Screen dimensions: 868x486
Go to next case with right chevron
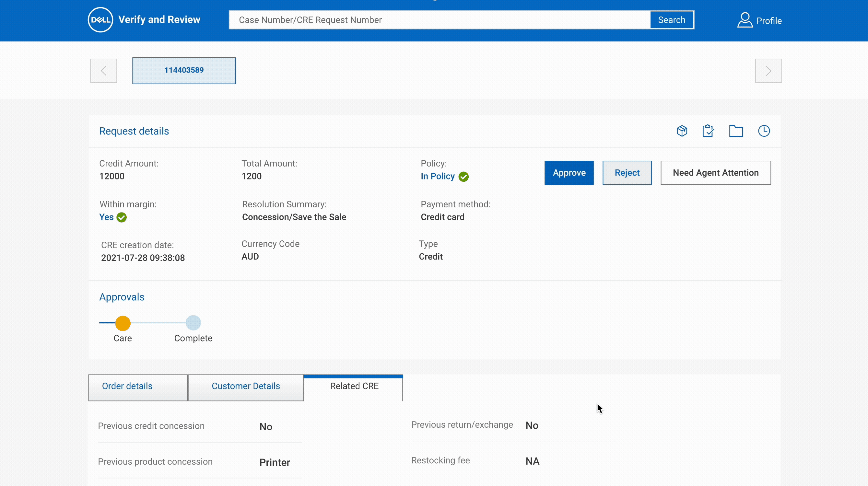768,71
